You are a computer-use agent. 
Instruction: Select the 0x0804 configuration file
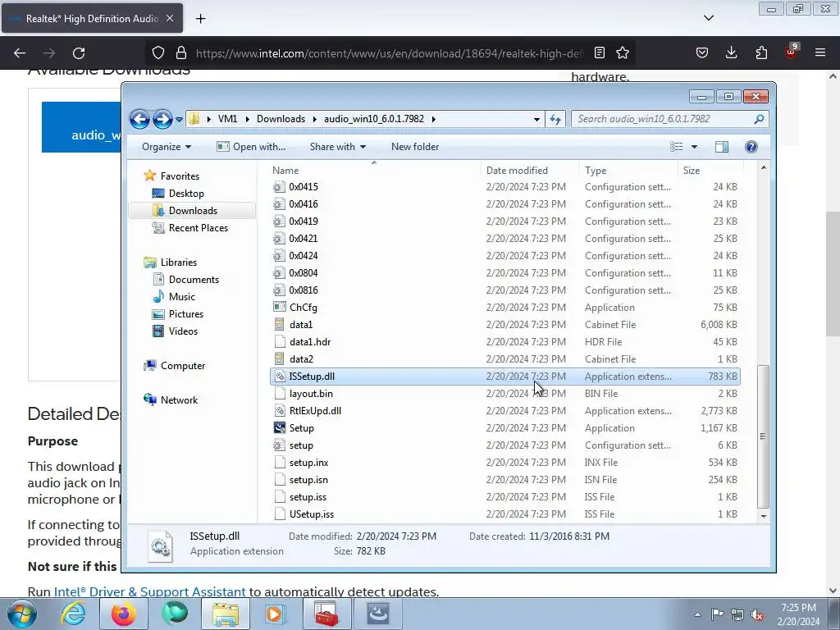(505, 272)
